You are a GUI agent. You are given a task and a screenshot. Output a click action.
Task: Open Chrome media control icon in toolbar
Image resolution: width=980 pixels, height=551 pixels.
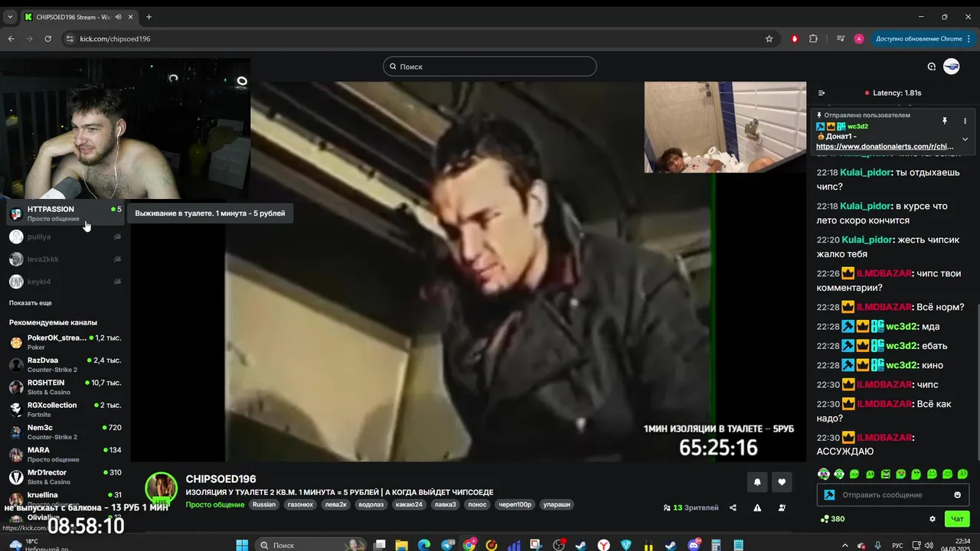(840, 38)
